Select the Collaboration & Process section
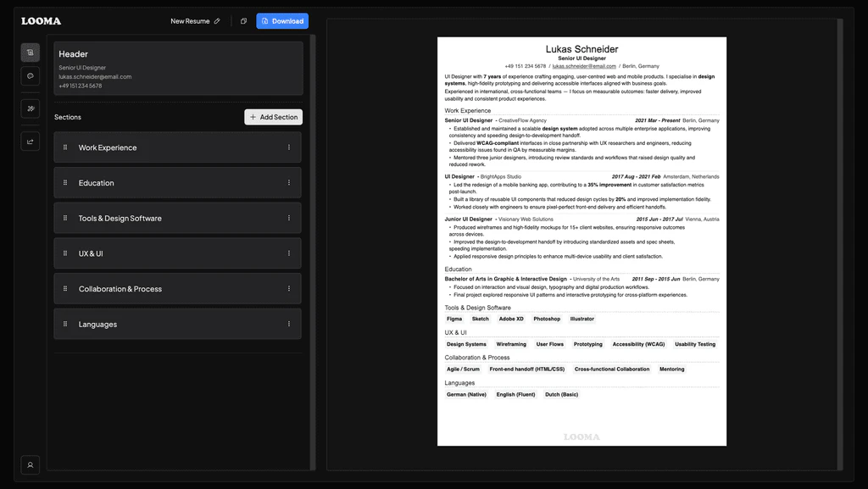Viewport: 868px width, 489px height. pos(177,288)
